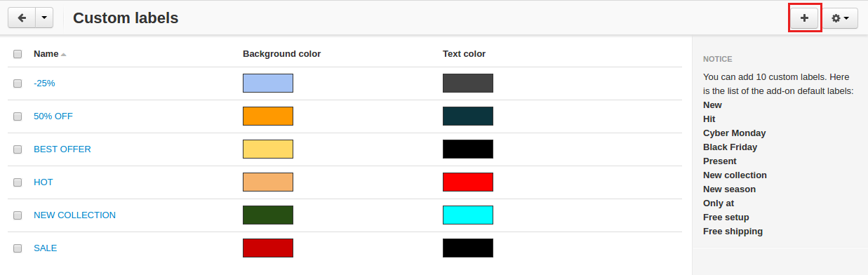Open the -25% label link
This screenshot has width=868, height=275.
(44, 83)
